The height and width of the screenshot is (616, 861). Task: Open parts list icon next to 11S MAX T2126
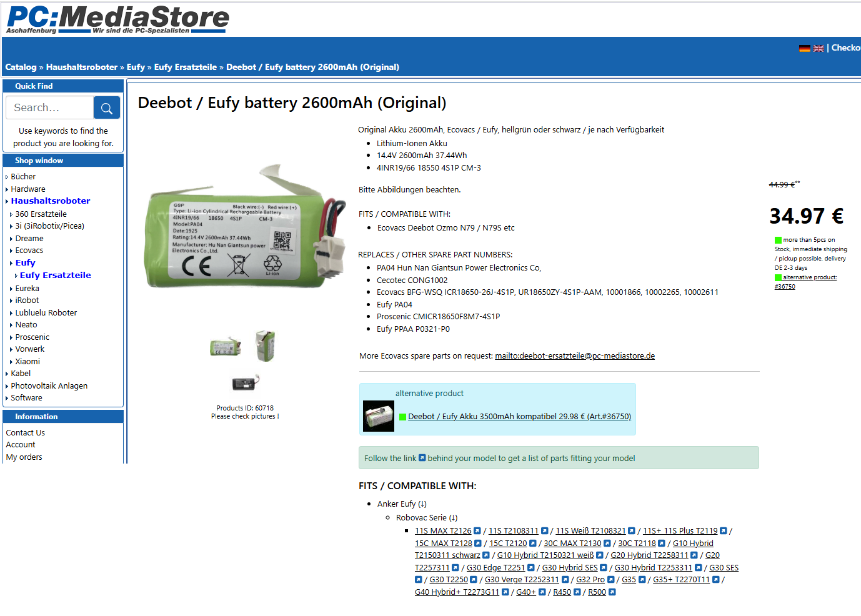pyautogui.click(x=477, y=531)
